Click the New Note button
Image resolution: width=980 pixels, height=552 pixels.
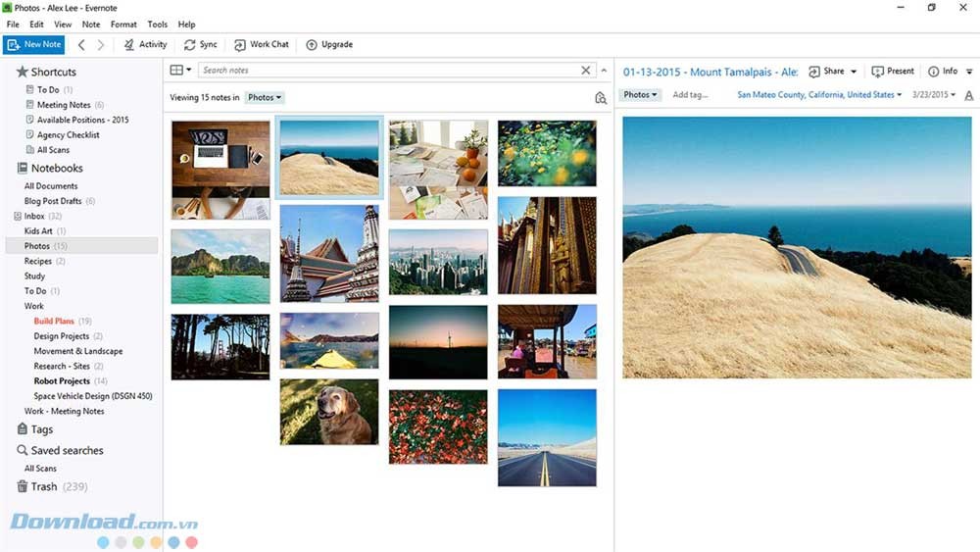point(34,44)
